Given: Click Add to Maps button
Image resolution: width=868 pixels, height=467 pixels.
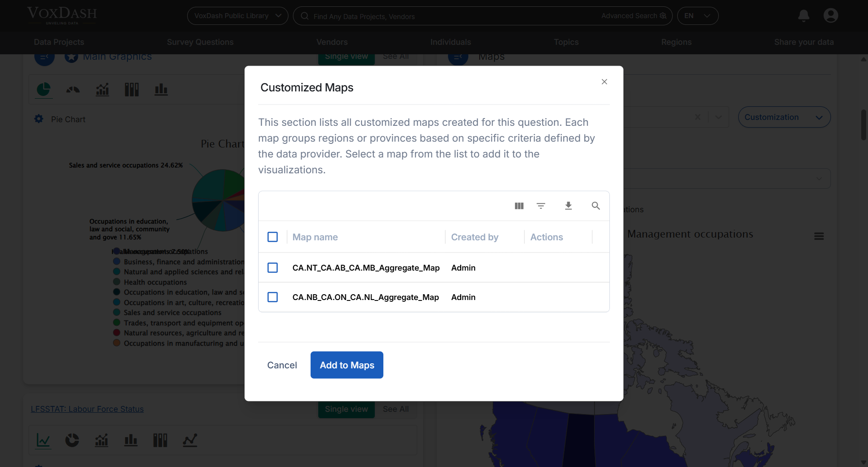Looking at the screenshot, I should coord(347,365).
